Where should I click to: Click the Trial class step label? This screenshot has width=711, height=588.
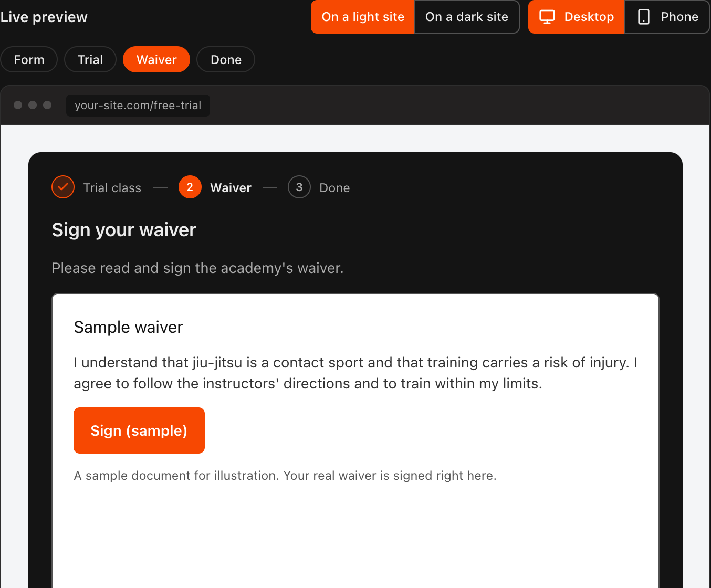point(112,188)
